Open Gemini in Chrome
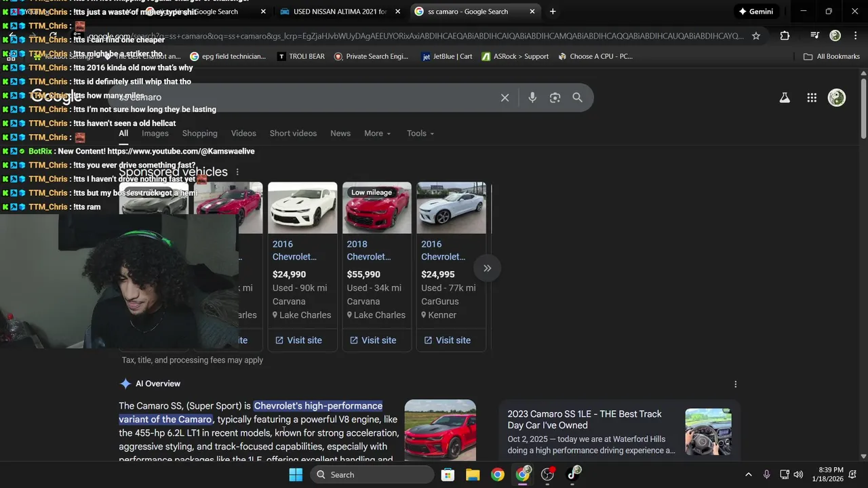 tap(756, 12)
